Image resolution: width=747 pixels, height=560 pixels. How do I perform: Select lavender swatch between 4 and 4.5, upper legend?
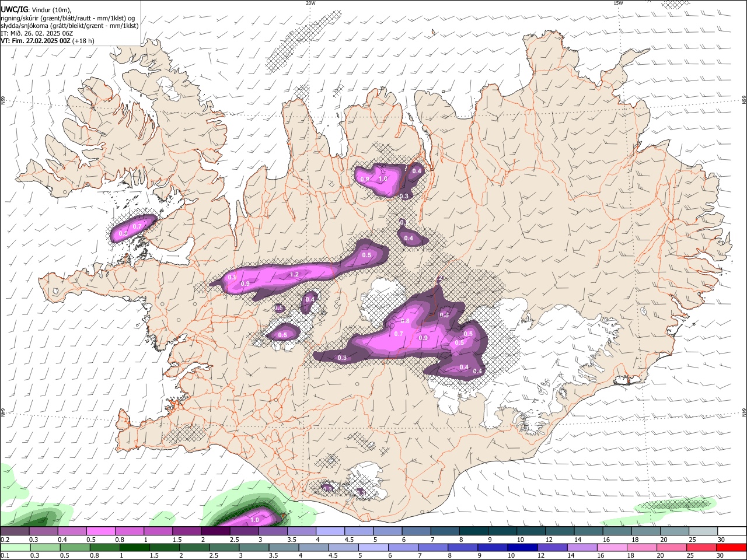click(x=330, y=531)
